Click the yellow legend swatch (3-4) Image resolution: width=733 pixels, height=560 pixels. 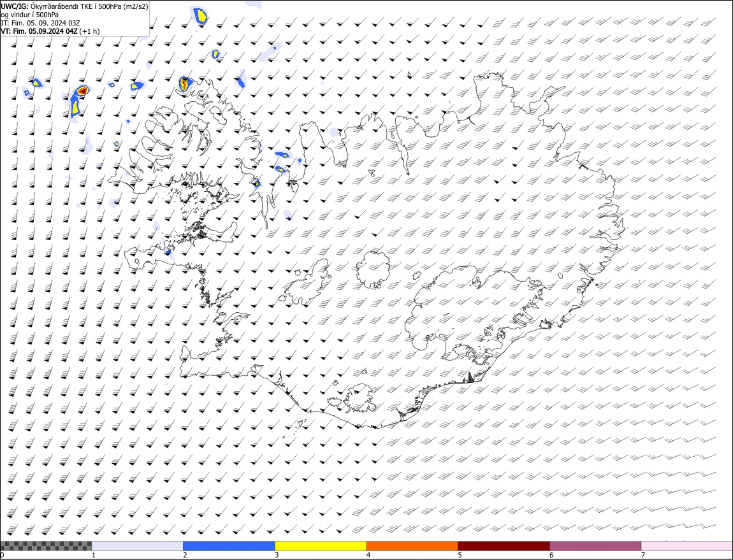coord(321,546)
